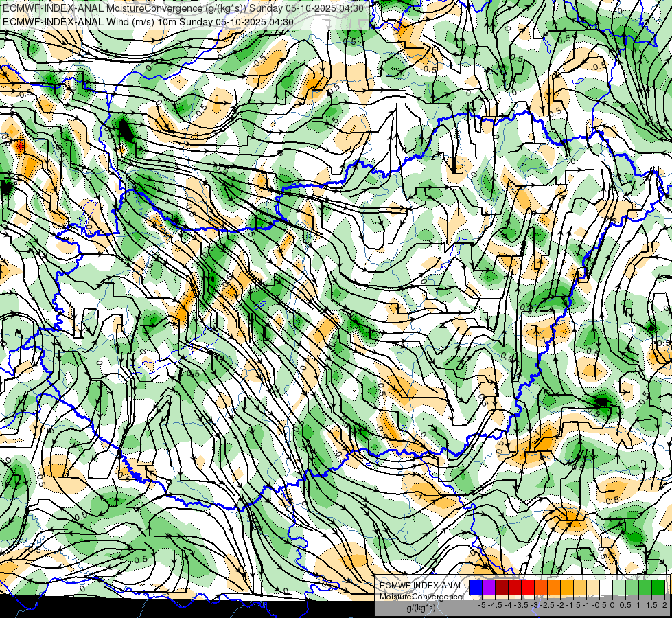The height and width of the screenshot is (618, 672).
Task: Click the Wind (m/s) 10m title line
Action: coord(148,21)
